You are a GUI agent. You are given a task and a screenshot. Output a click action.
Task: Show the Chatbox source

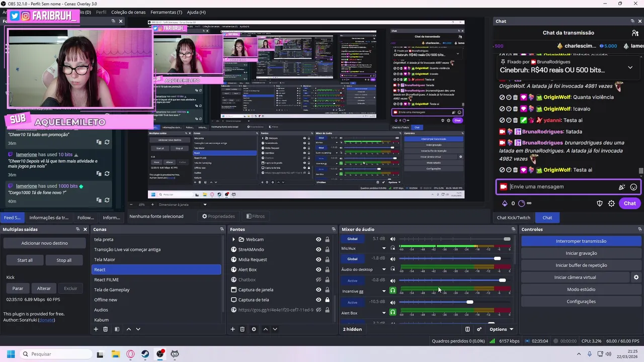[x=318, y=280]
